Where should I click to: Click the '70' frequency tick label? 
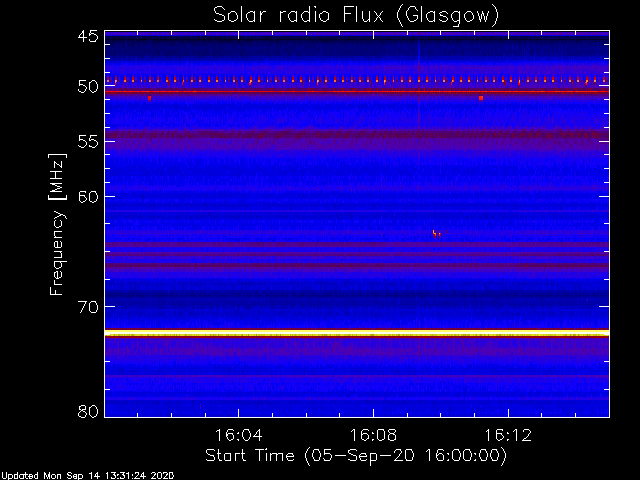88,307
